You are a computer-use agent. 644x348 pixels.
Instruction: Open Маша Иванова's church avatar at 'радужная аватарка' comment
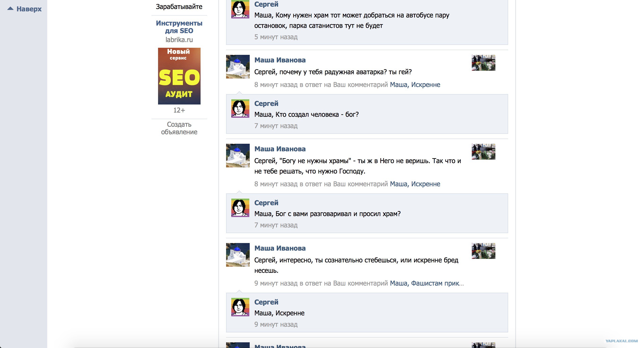click(x=238, y=66)
